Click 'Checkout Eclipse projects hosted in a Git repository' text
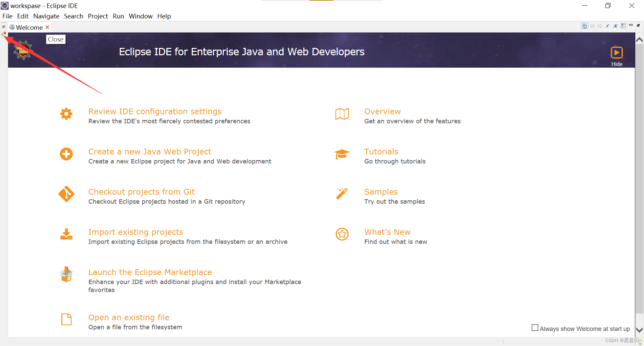The image size is (644, 346). pyautogui.click(x=167, y=202)
